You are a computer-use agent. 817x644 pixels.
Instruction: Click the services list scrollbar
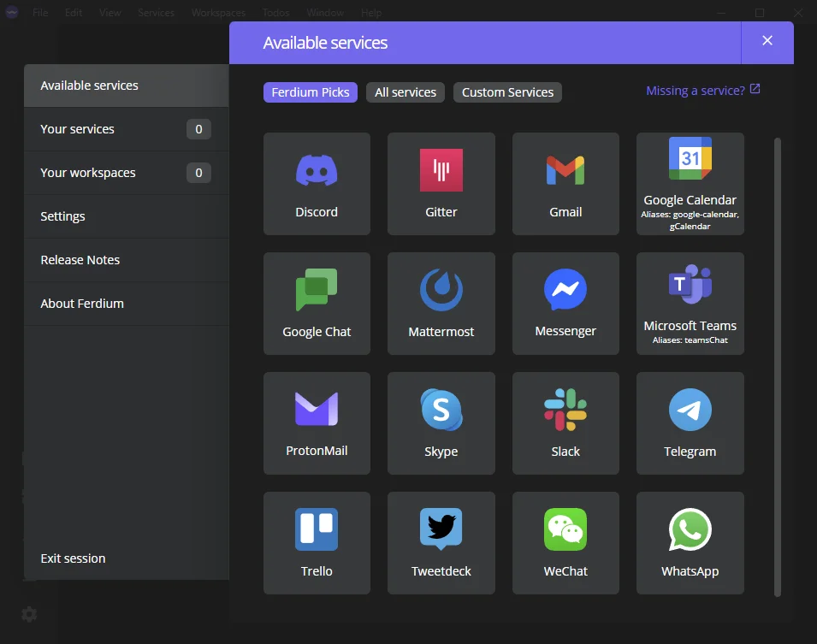pos(778,367)
